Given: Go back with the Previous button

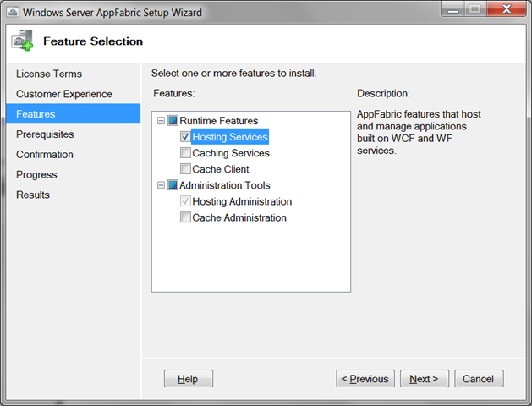Looking at the screenshot, I should (x=365, y=379).
